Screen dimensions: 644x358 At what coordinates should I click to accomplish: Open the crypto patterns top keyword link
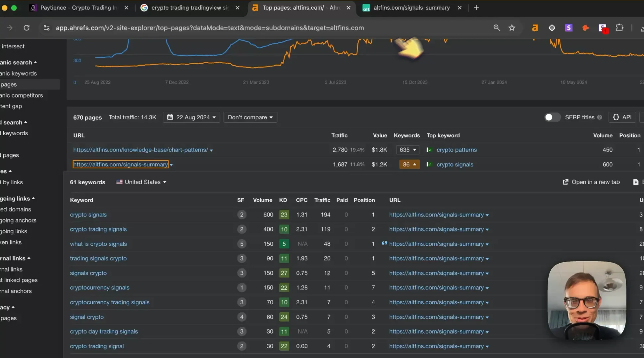(456, 150)
